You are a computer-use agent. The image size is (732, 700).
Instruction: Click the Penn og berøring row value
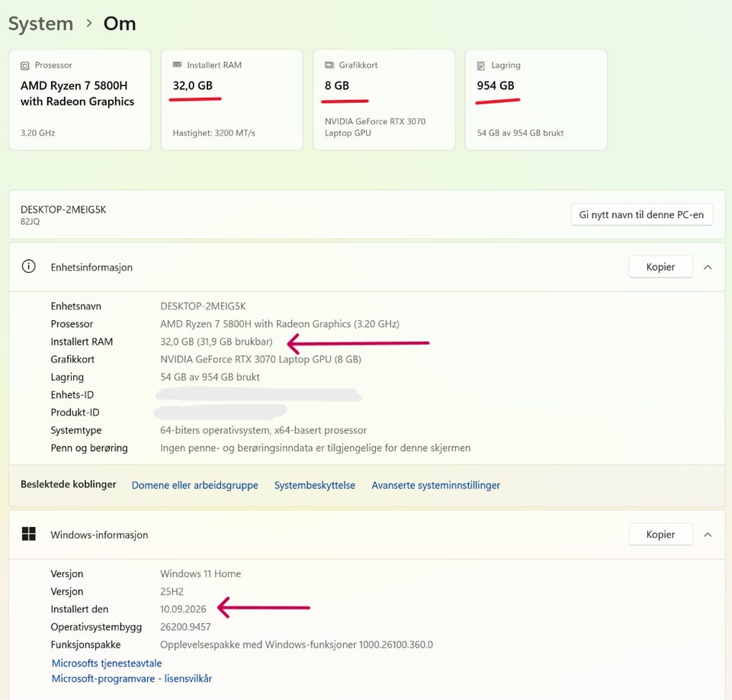[x=315, y=448]
